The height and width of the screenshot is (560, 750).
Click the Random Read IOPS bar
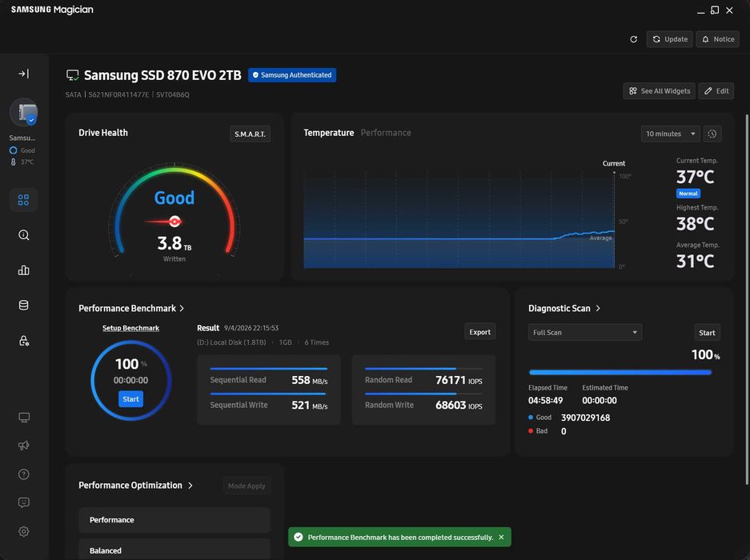pyautogui.click(x=423, y=369)
